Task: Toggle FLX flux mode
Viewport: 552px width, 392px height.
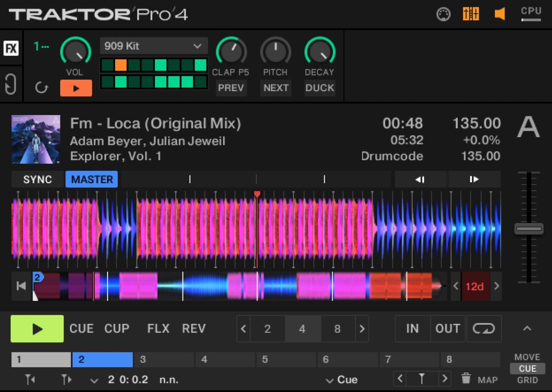Action: pos(158,329)
